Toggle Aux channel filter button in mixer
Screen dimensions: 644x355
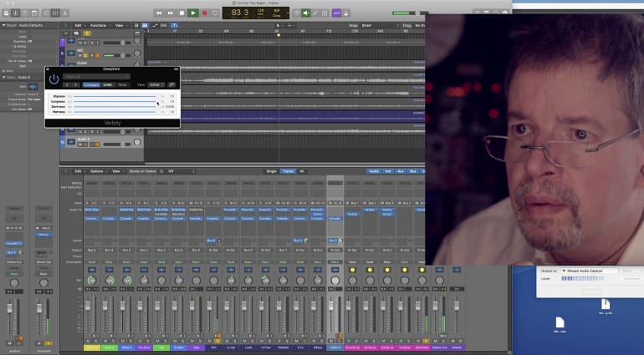pos(401,171)
